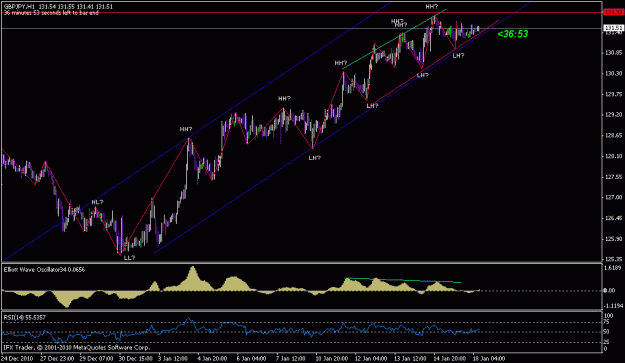Click the 128.65 price scale label

tap(613, 135)
